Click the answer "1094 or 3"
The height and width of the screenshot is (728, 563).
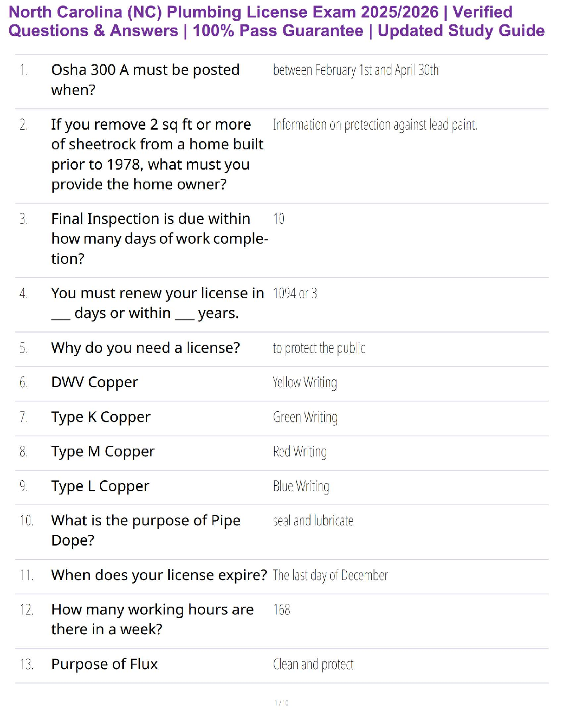pos(295,294)
